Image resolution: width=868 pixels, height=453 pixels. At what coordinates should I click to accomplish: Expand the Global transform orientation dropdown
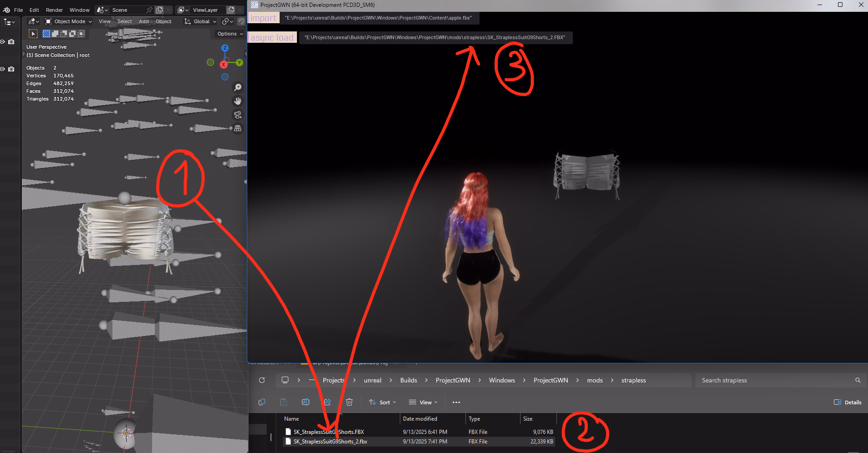[200, 21]
